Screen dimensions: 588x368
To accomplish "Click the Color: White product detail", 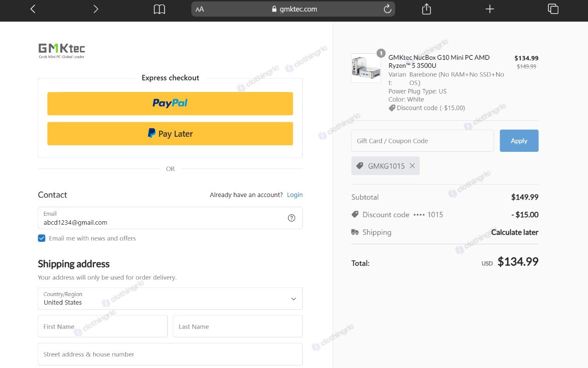I will coord(406,100).
